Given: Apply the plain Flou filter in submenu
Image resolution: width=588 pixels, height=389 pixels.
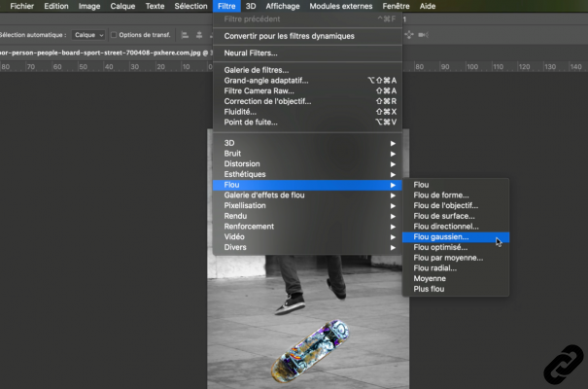Looking at the screenshot, I should tap(456, 185).
